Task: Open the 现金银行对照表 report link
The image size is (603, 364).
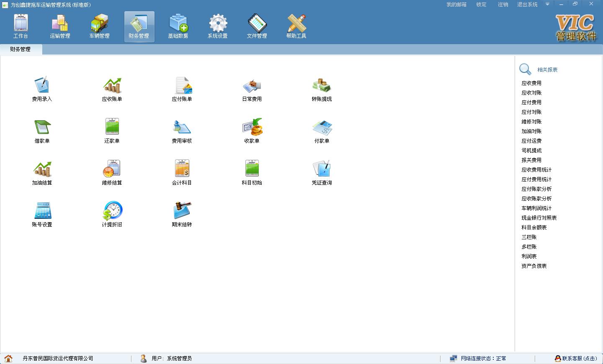Action: coord(539,218)
